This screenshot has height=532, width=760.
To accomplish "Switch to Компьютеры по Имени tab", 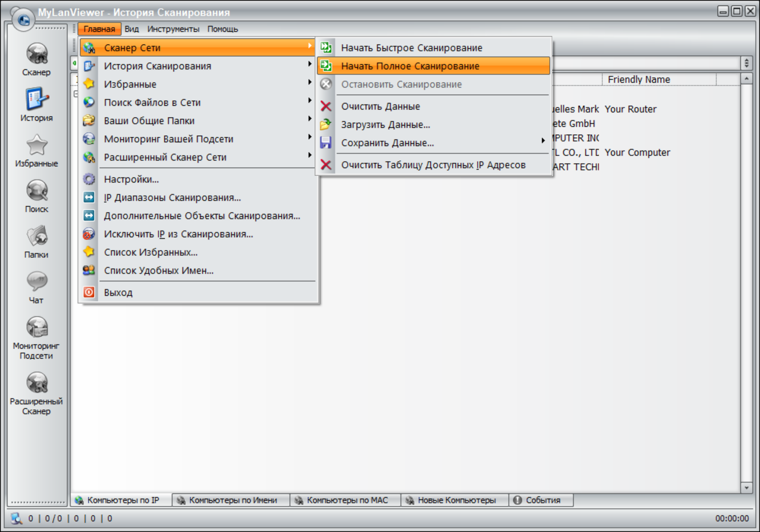I will point(231,500).
